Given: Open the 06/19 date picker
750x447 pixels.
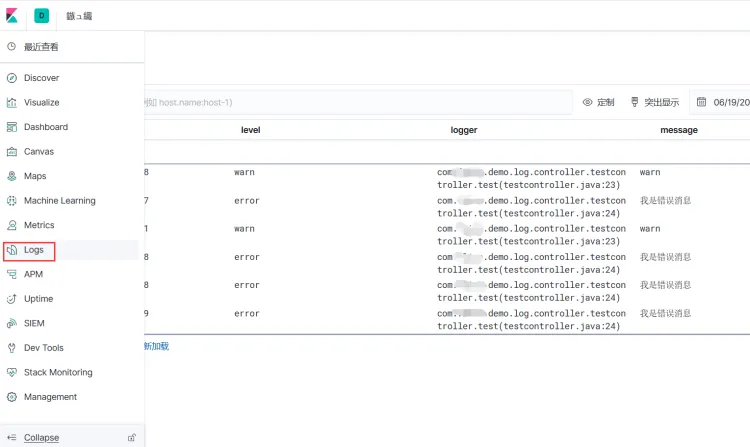Looking at the screenshot, I should 722,102.
